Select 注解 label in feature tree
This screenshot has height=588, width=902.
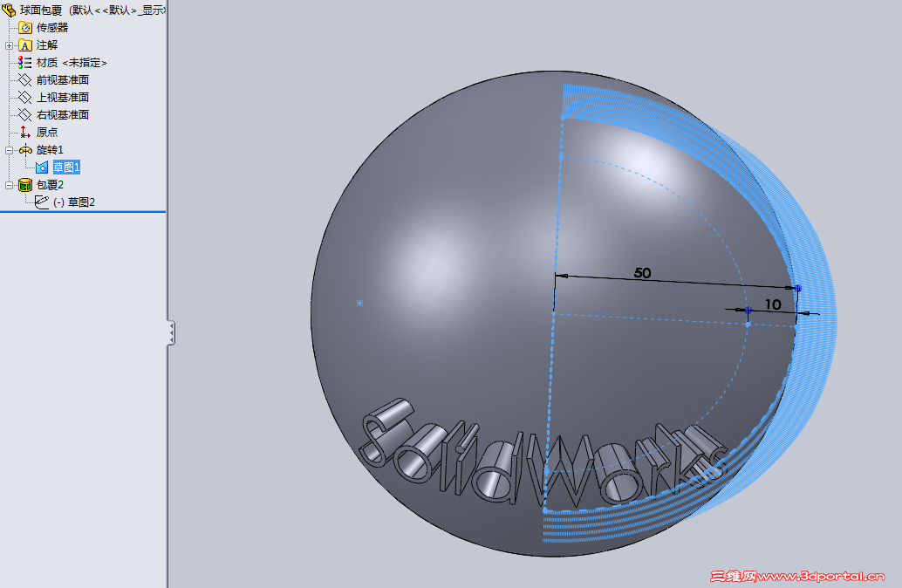coord(47,44)
